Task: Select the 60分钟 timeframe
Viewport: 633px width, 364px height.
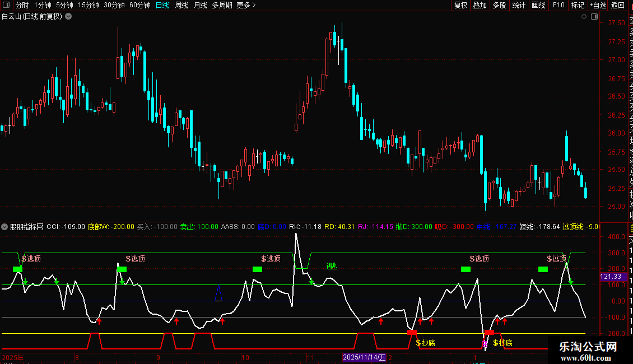Action: pos(139,5)
